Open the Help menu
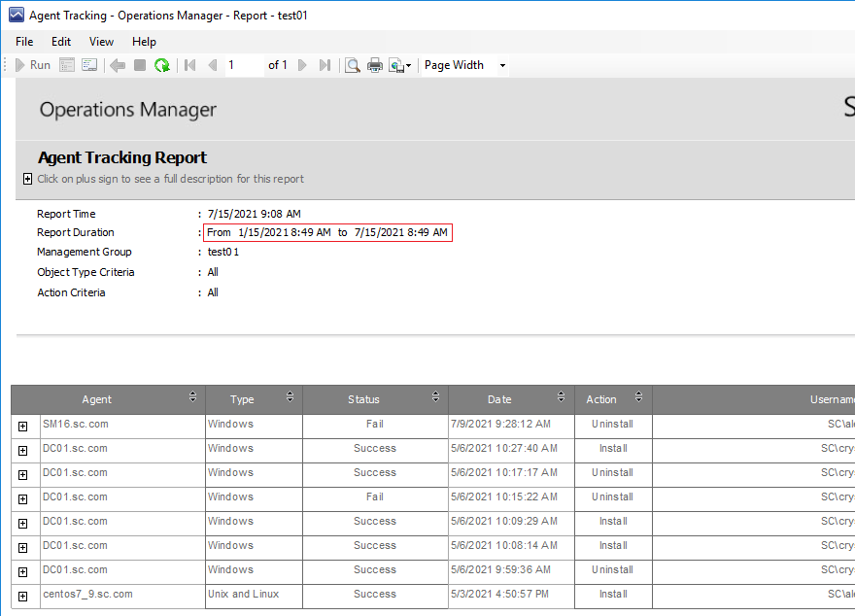This screenshot has height=616, width=855. click(144, 42)
